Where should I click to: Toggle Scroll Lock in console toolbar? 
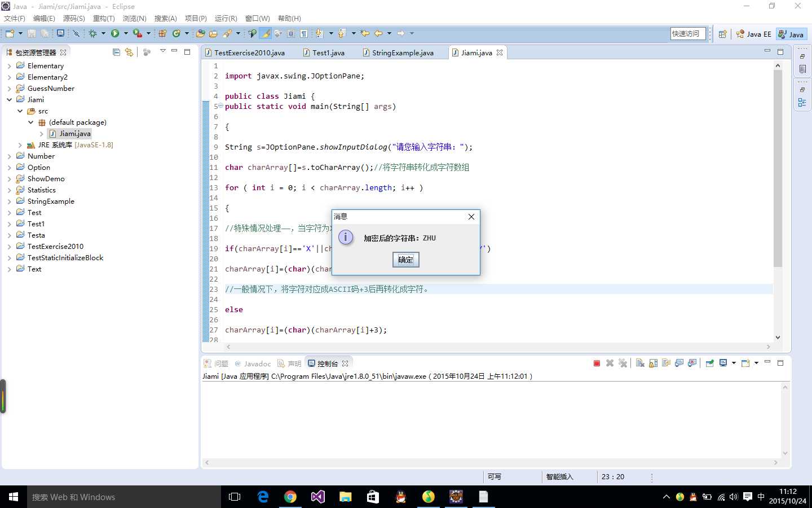pos(653,364)
